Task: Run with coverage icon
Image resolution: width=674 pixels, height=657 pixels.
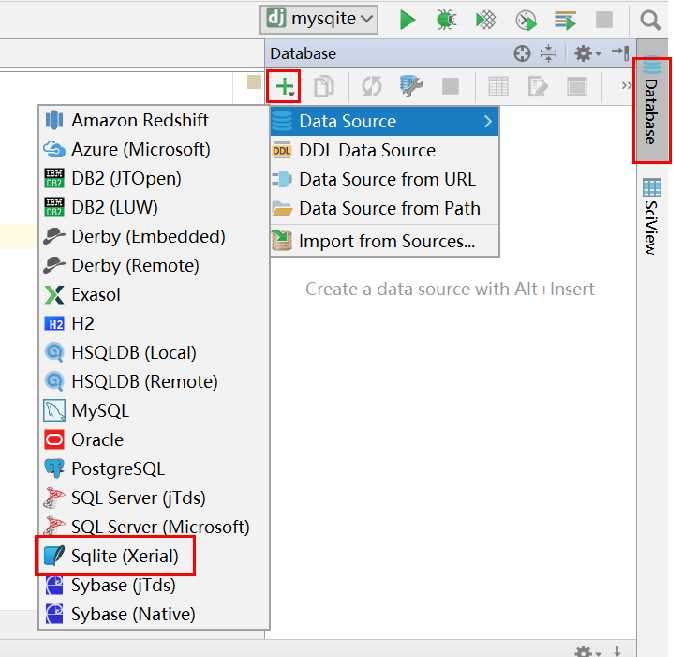Action: point(486,20)
